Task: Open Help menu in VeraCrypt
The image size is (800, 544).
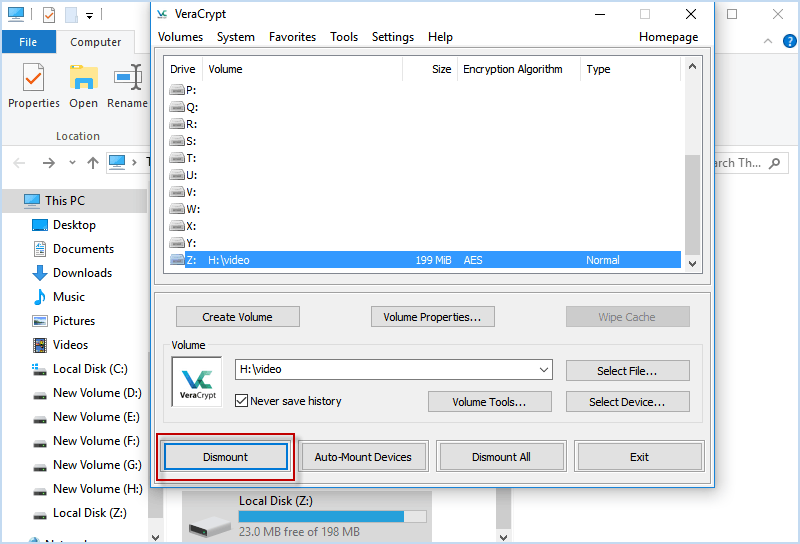Action: click(x=440, y=37)
